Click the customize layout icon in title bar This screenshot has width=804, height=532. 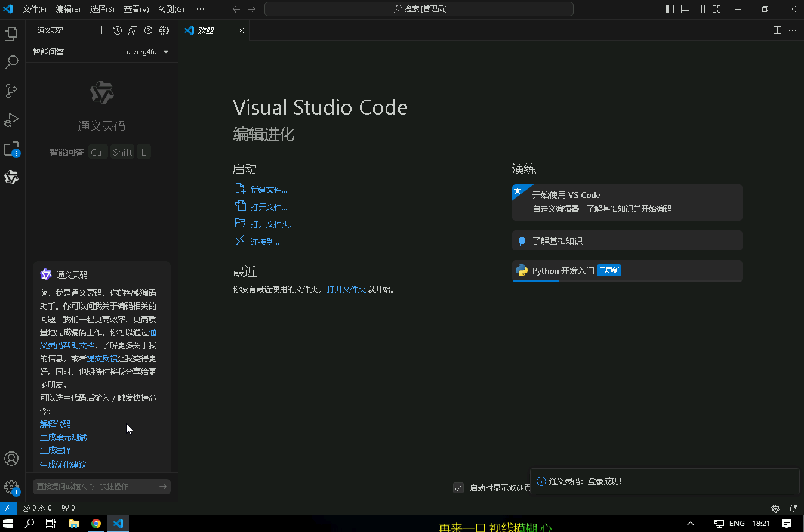pyautogui.click(x=717, y=9)
